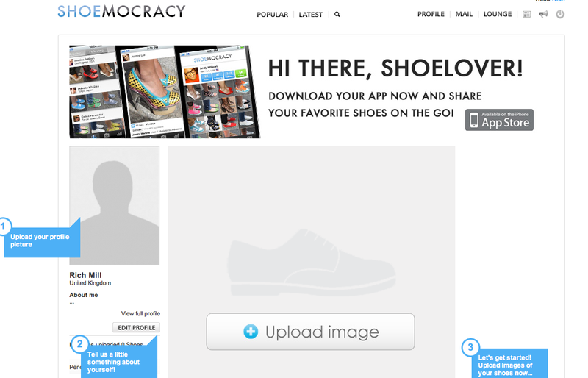Click the iPhone App Store badge
The height and width of the screenshot is (378, 588).
[x=499, y=120]
